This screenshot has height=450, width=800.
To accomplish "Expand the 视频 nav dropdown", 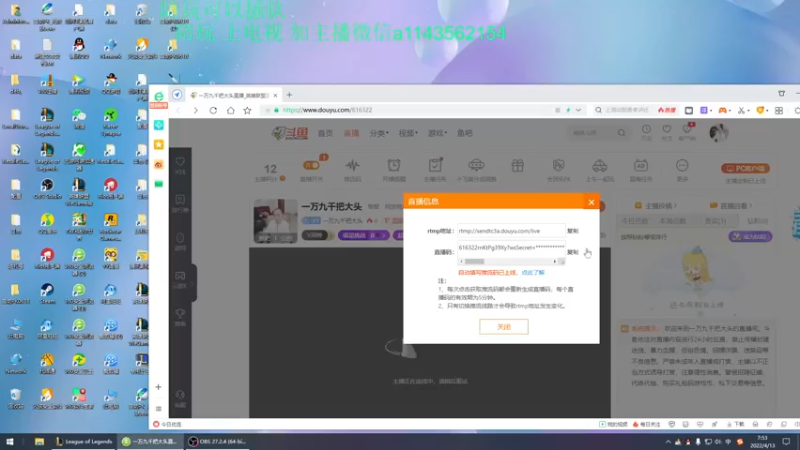I will point(408,133).
